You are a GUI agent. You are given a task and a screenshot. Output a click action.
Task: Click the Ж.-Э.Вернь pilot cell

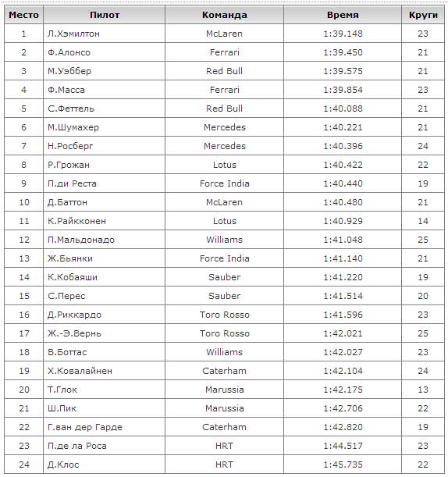(x=105, y=333)
